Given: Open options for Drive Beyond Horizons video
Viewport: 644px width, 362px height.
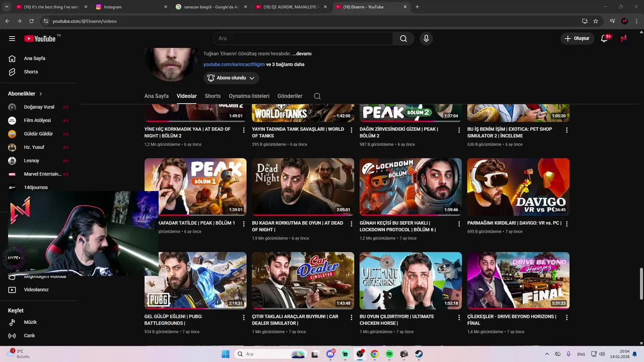Looking at the screenshot, I should [567, 317].
